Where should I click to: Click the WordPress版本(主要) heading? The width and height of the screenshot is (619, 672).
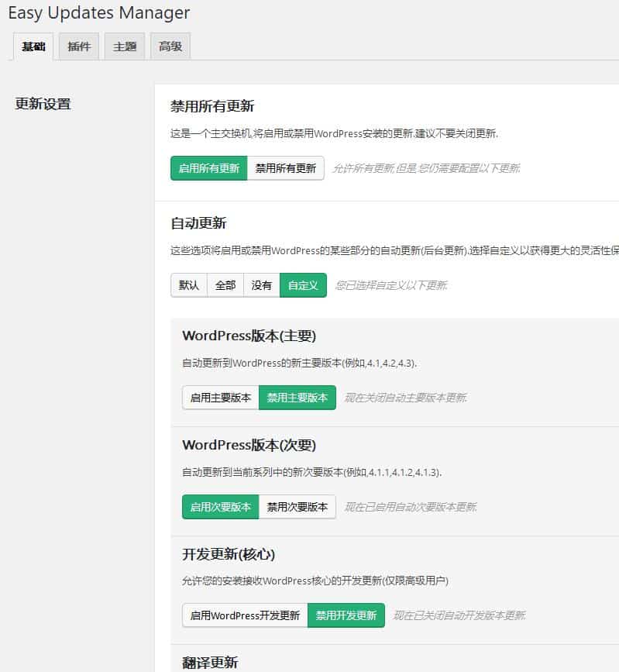pos(249,336)
